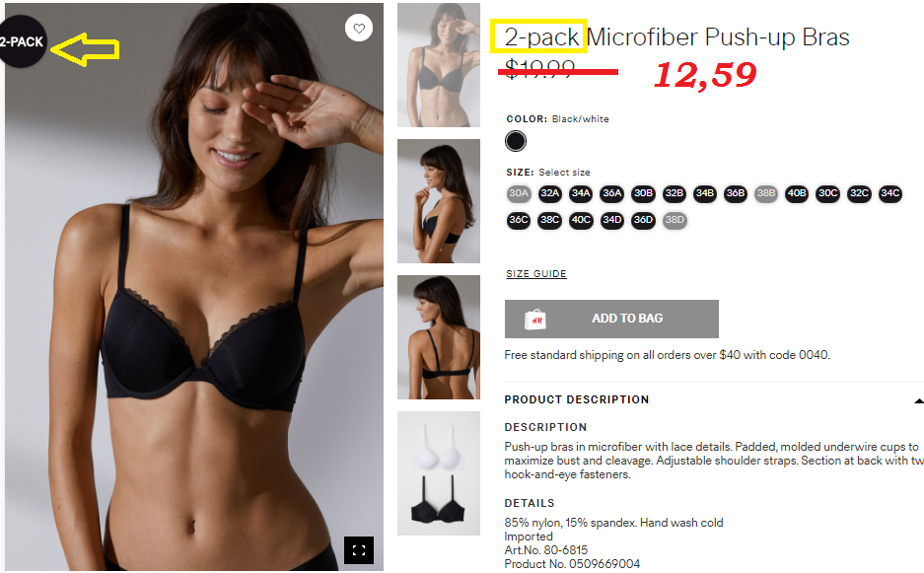Click the H&M shopping bag icon
Viewport: 924px width, 573px height.
tap(535, 319)
